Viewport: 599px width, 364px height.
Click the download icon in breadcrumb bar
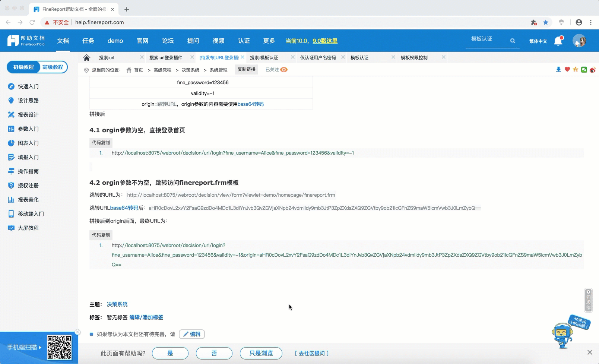tap(558, 70)
